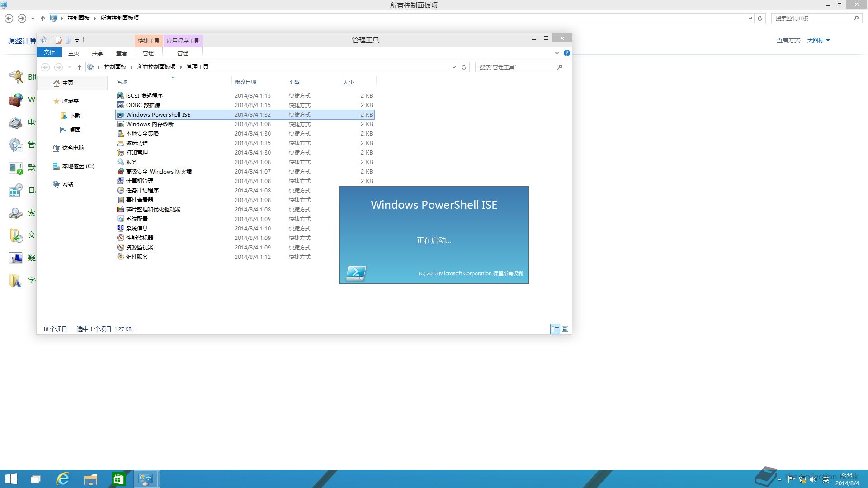Screen dimensions: 868x488
Task: Sort by 名称 column header
Action: click(173, 82)
